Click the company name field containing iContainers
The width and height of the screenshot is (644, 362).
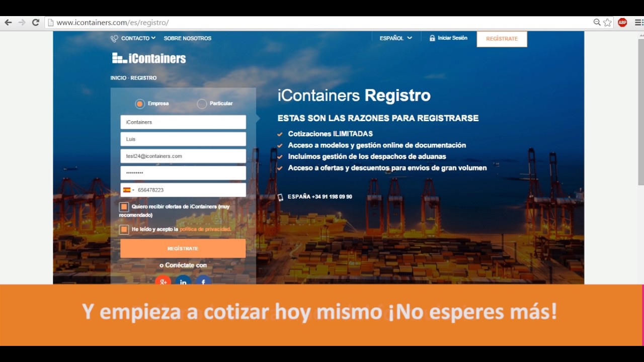183,122
